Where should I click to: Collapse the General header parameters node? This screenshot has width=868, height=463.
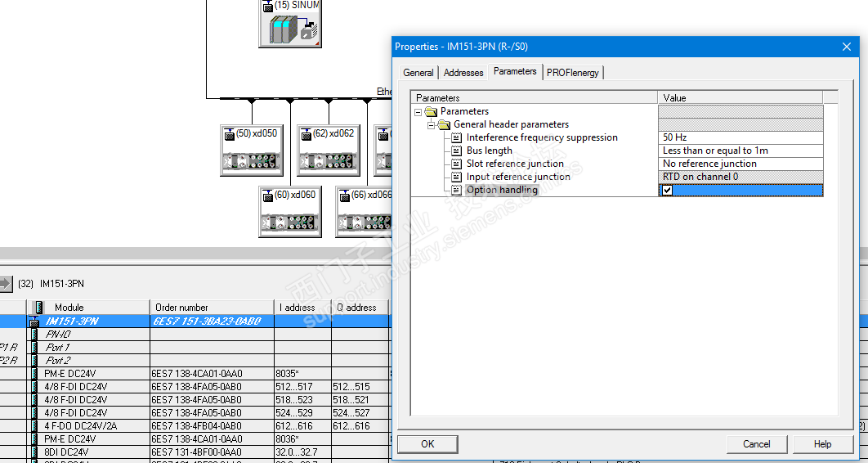pos(431,124)
